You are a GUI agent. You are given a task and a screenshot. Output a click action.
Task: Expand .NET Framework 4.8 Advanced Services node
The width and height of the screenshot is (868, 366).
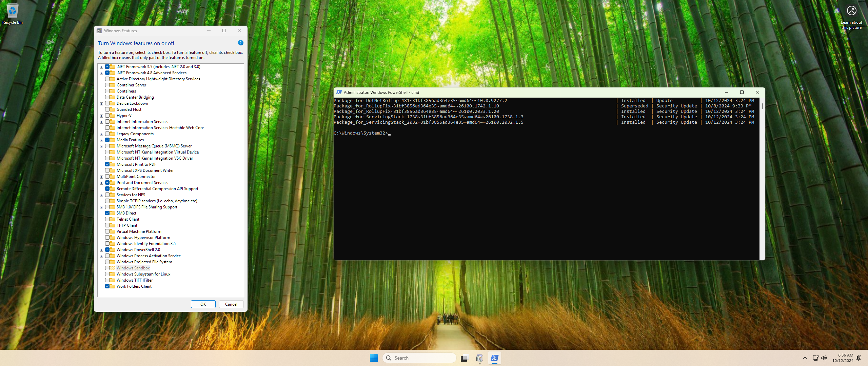pos(101,73)
